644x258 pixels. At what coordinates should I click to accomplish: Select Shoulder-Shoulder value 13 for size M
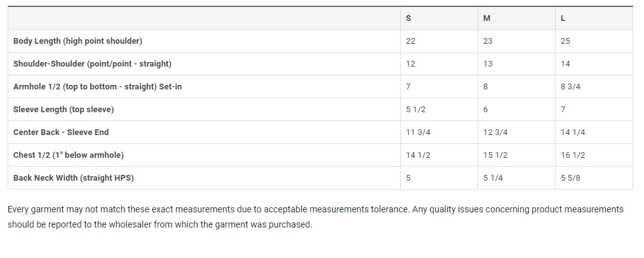pos(488,63)
